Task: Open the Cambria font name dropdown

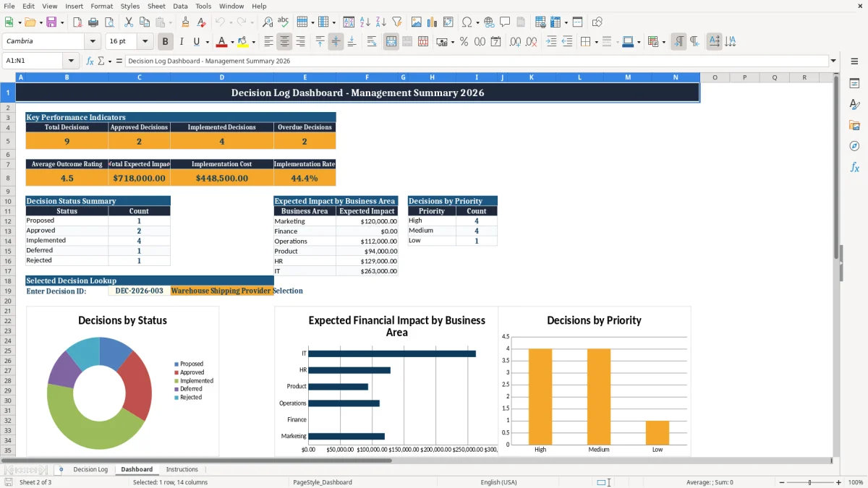Action: point(92,42)
